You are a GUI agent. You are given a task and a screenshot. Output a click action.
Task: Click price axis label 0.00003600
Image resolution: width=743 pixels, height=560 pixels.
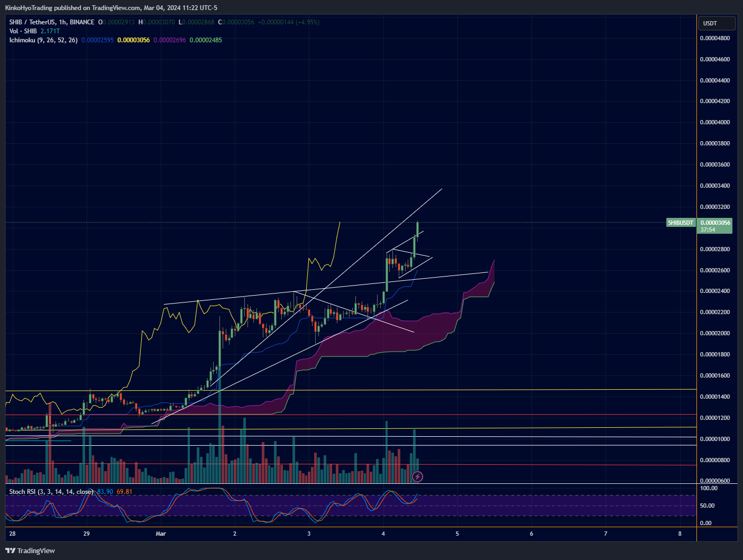pyautogui.click(x=715, y=164)
